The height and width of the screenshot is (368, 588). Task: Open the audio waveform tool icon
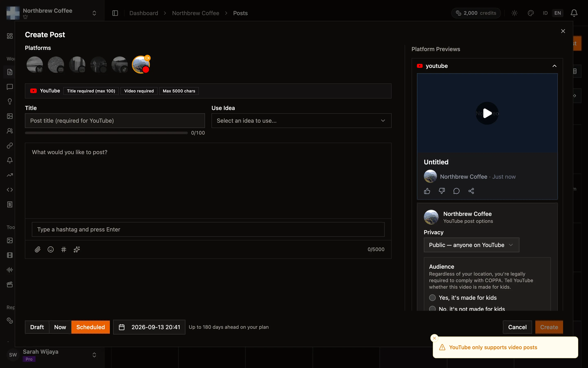(10, 270)
